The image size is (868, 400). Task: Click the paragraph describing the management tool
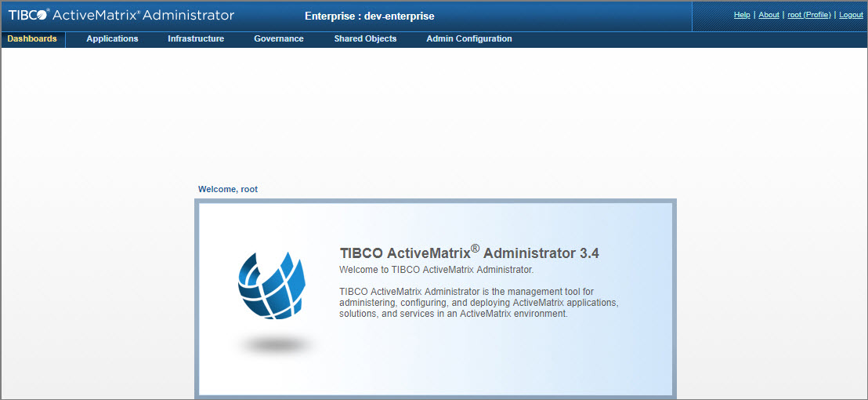[478, 303]
